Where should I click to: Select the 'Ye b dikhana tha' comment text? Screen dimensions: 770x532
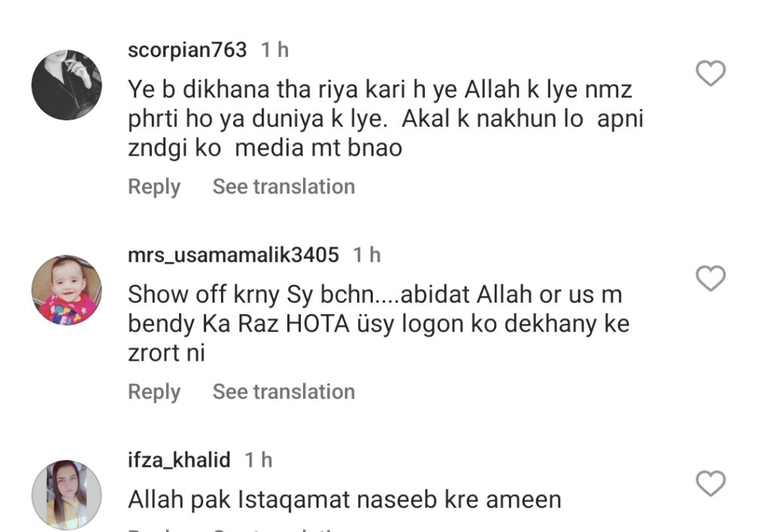click(x=386, y=119)
